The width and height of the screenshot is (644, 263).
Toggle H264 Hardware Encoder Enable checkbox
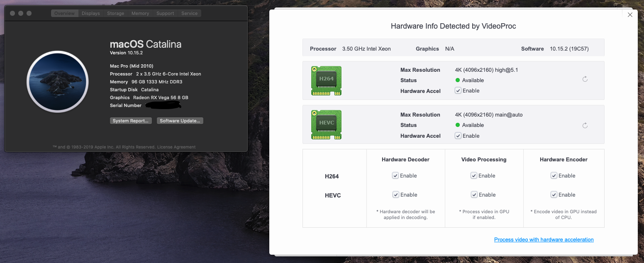point(554,175)
